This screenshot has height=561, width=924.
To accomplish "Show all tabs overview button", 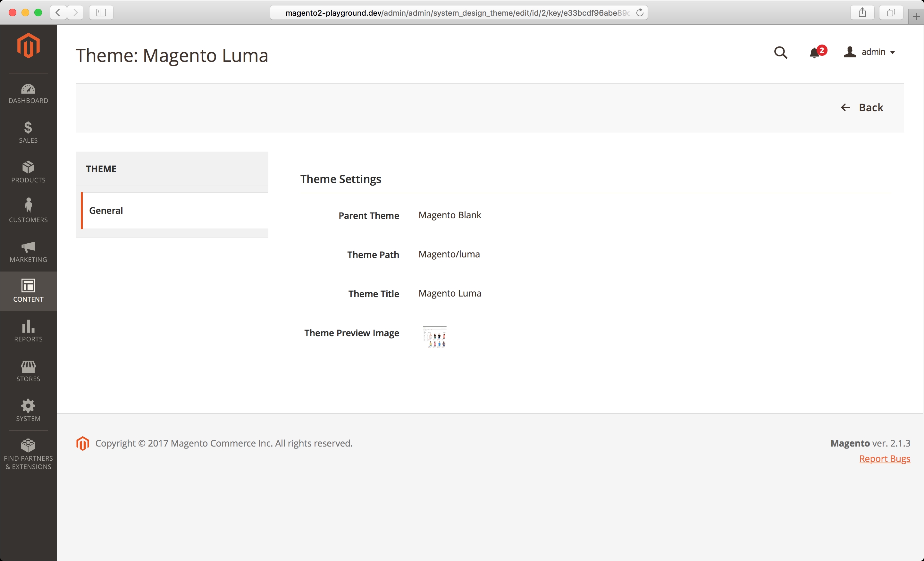I will [891, 13].
